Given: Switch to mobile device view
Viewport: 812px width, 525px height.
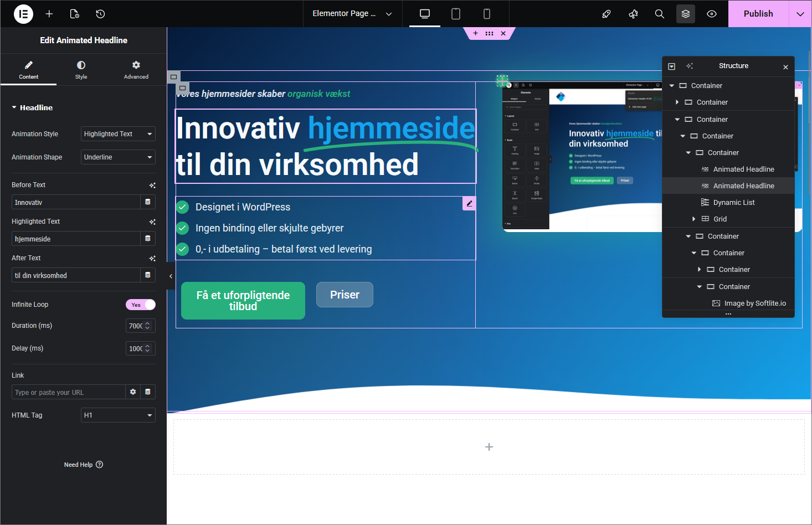Looking at the screenshot, I should click(487, 14).
